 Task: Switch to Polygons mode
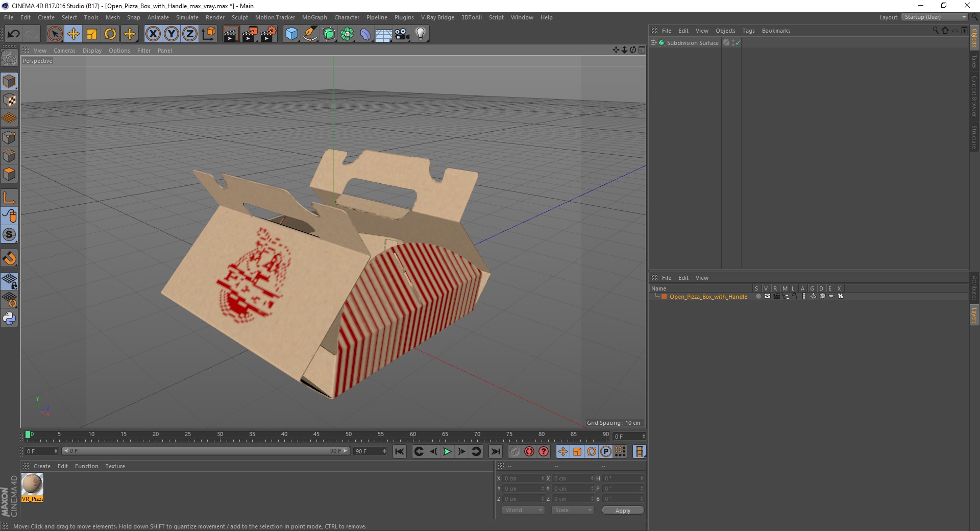click(x=9, y=174)
